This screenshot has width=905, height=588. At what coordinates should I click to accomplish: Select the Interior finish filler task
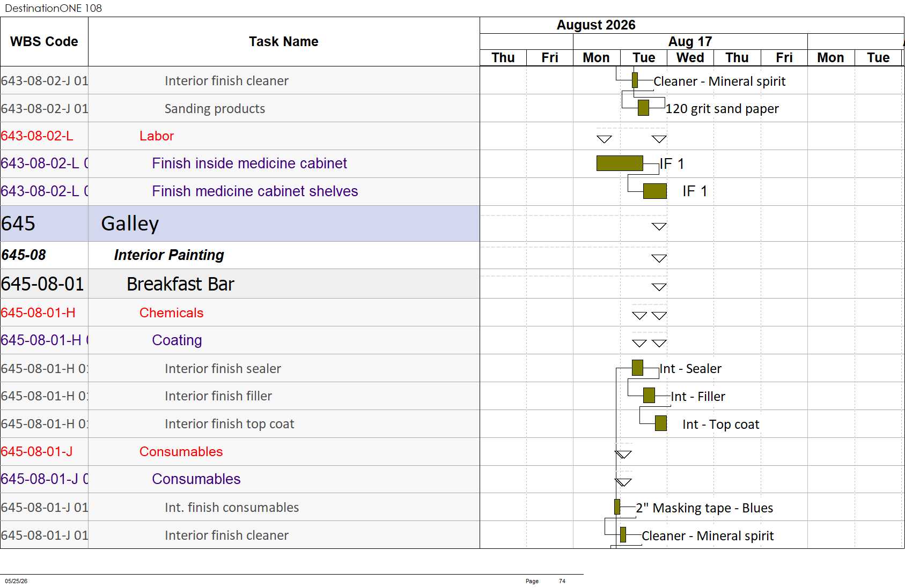[x=218, y=396]
